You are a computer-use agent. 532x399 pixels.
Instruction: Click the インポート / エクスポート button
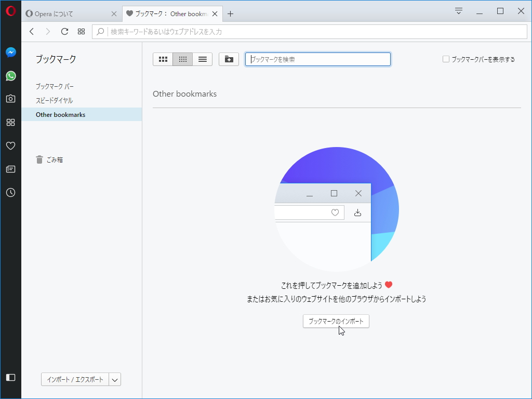point(75,379)
